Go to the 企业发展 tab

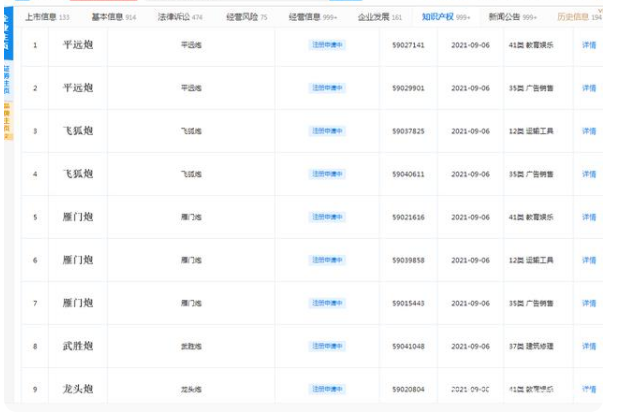pos(380,17)
